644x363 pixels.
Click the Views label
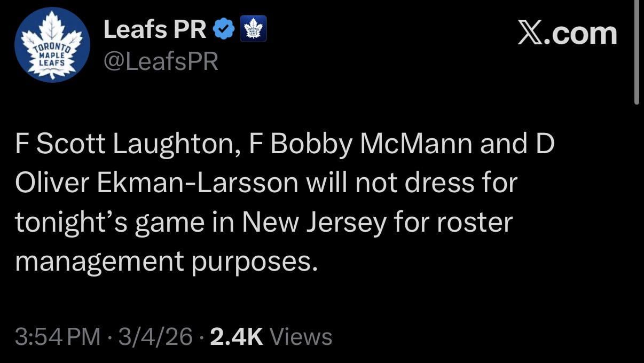coord(301,336)
